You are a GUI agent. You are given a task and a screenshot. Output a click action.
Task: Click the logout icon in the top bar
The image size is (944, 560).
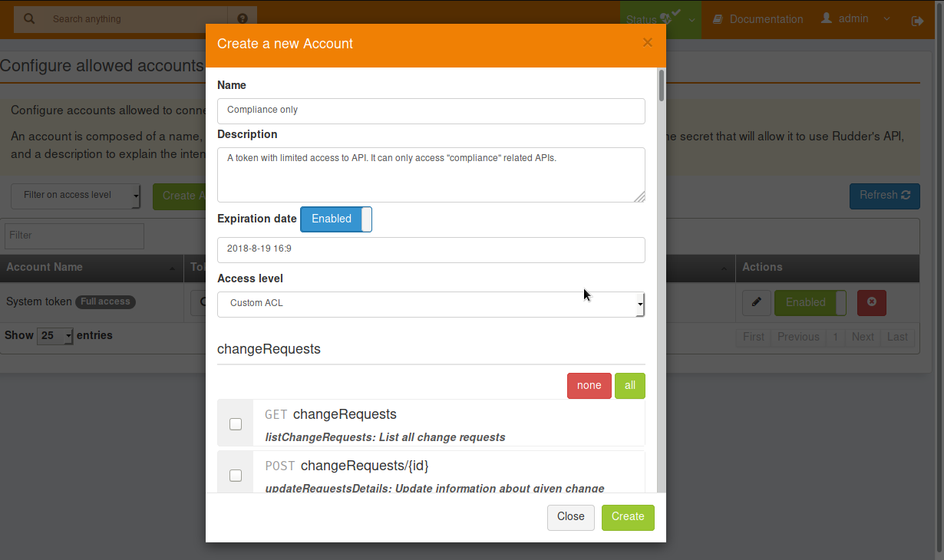pos(918,20)
